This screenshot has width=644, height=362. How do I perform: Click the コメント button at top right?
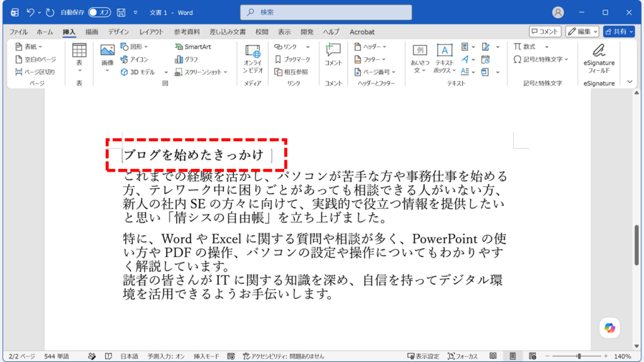point(545,31)
